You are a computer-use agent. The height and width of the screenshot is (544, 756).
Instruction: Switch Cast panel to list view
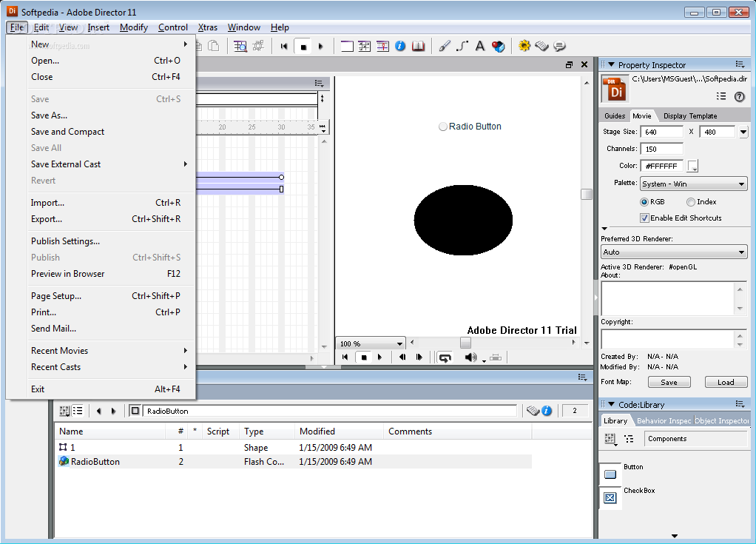(78, 411)
